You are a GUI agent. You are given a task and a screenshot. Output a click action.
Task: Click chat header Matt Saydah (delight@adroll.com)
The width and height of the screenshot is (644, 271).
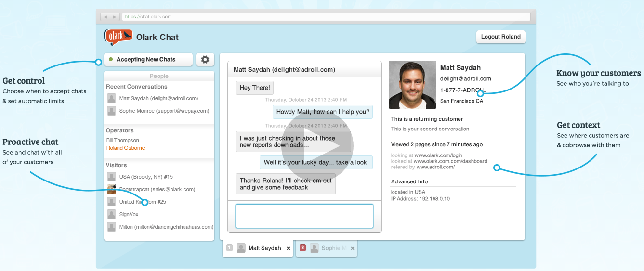pos(284,69)
